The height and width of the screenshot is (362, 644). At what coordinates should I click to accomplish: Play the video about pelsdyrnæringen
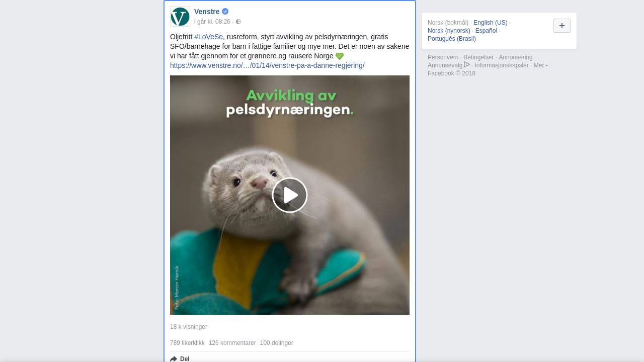coord(290,195)
